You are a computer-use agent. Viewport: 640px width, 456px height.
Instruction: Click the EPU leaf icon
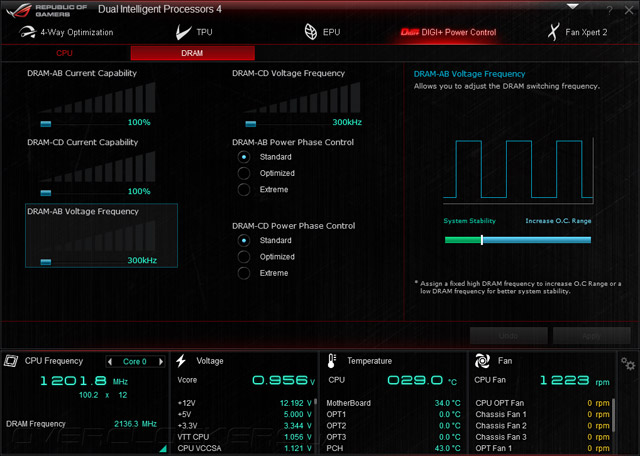coord(311,32)
